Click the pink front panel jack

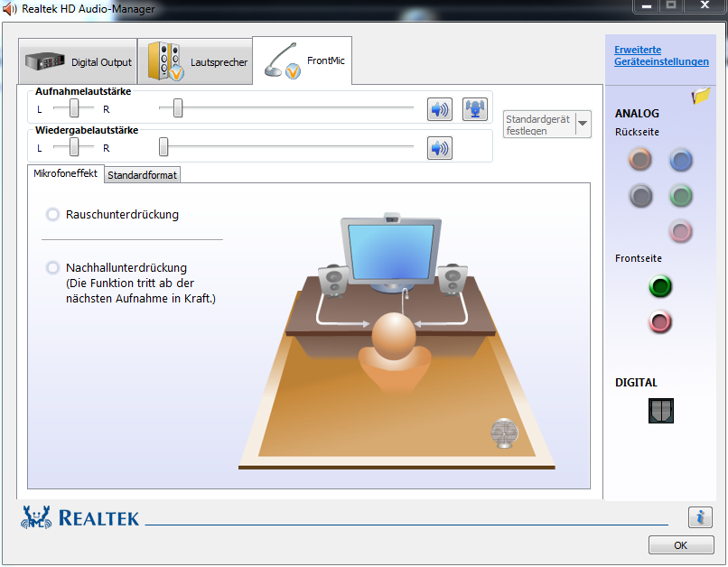[660, 322]
